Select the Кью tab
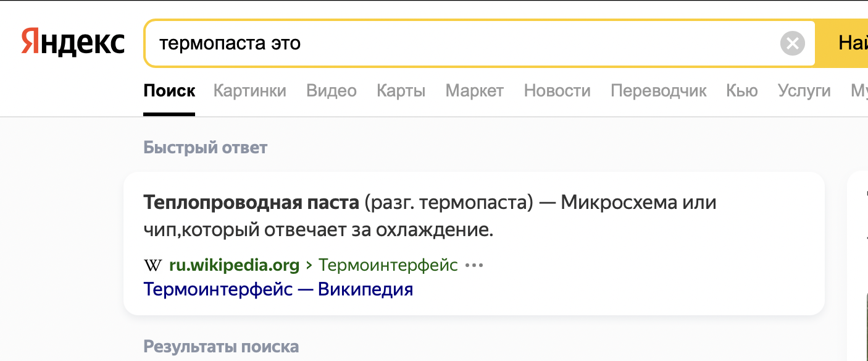 (741, 91)
